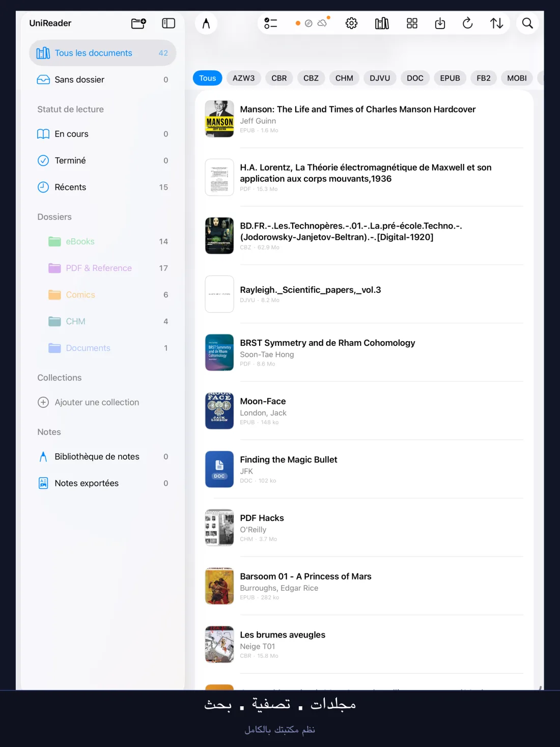Viewport: 560px width, 747px height.
Task: Click 'Barsoom 01 - A Princess of Mars'
Action: [x=305, y=576]
